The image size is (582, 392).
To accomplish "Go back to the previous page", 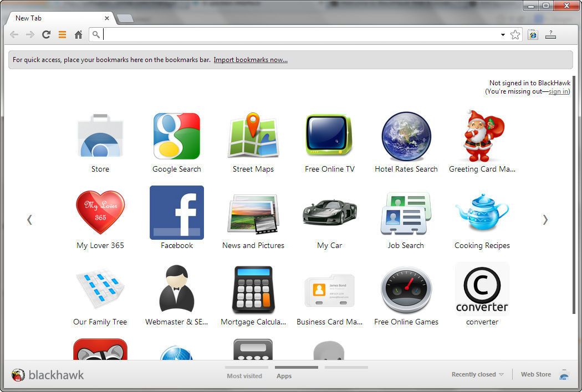I will (x=14, y=34).
